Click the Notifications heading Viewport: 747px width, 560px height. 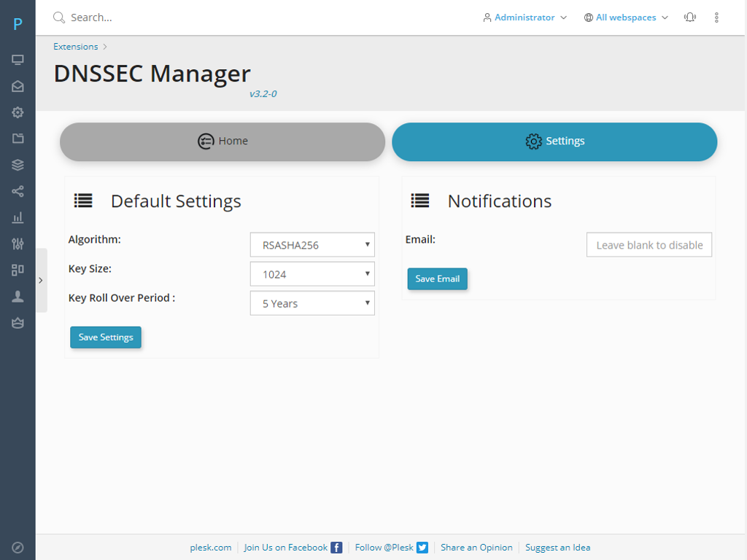pos(499,201)
